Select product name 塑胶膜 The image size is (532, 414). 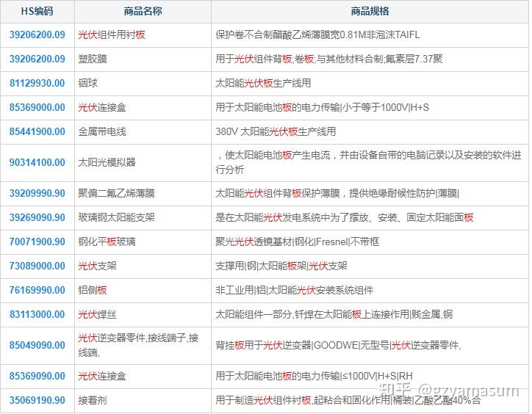[93, 59]
